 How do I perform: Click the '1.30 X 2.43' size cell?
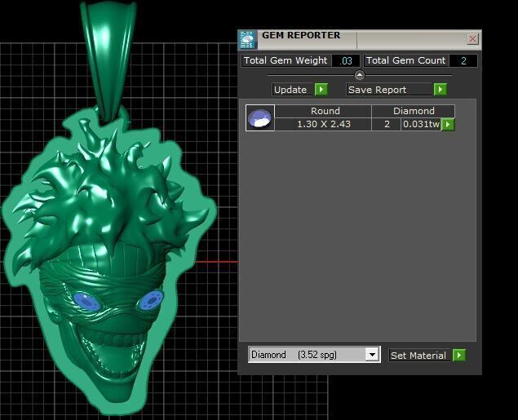point(323,125)
